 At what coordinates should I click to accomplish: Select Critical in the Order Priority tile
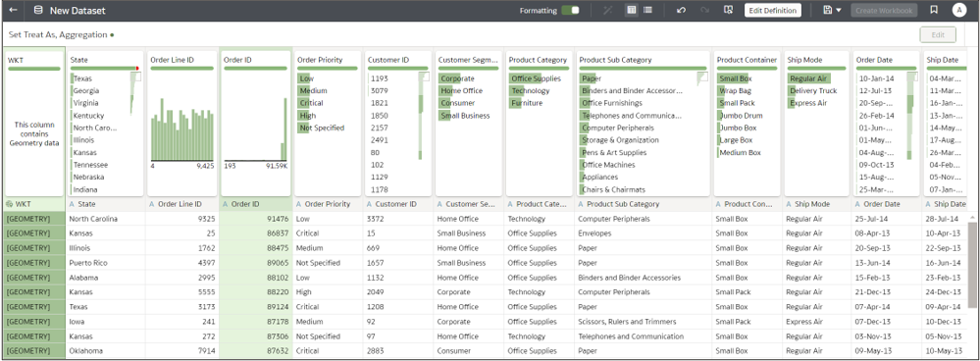click(311, 103)
